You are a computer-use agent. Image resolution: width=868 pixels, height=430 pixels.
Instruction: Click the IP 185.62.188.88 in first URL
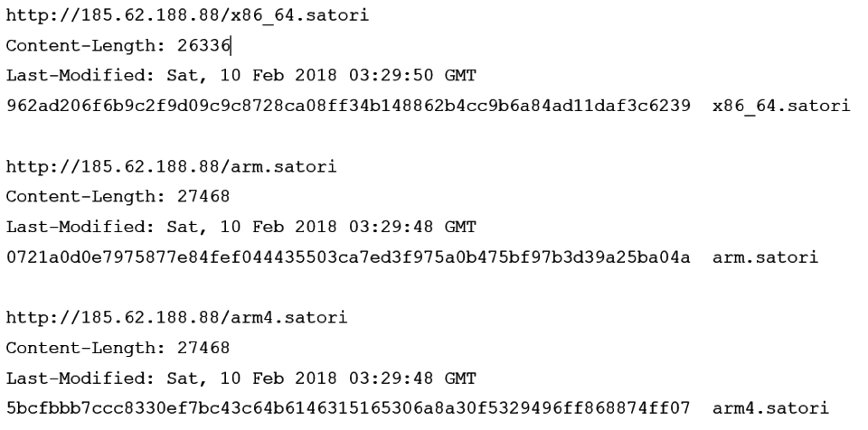(x=150, y=15)
